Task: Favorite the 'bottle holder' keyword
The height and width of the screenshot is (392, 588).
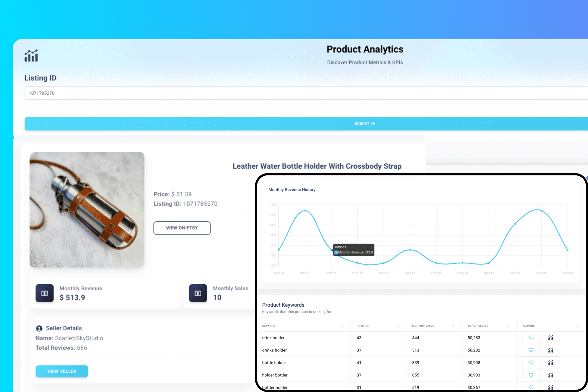Action: [x=531, y=362]
